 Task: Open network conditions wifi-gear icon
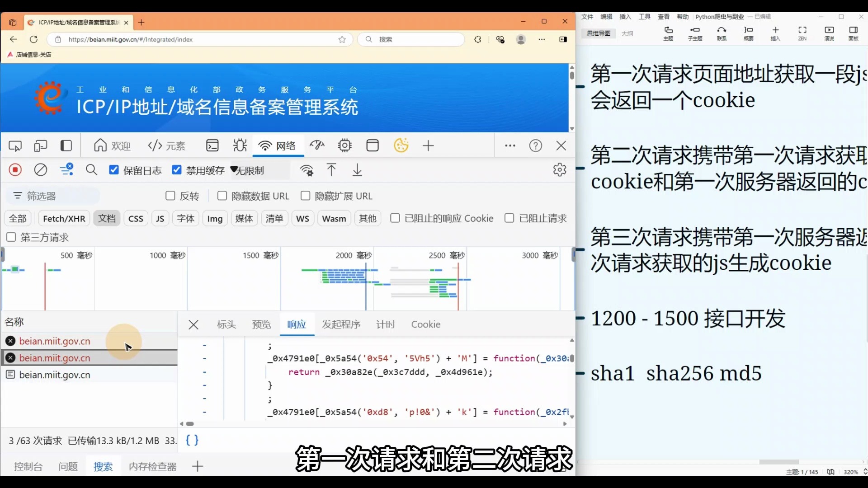point(307,170)
